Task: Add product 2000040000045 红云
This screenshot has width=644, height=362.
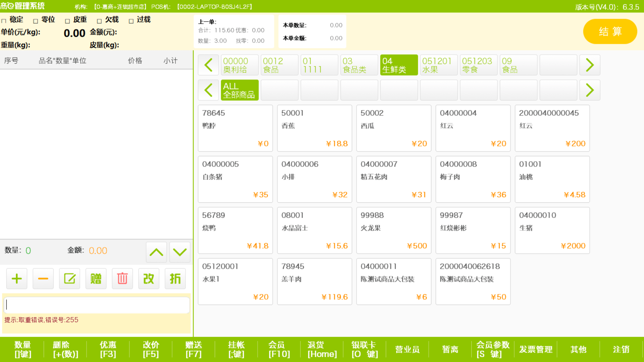Action: [552, 128]
